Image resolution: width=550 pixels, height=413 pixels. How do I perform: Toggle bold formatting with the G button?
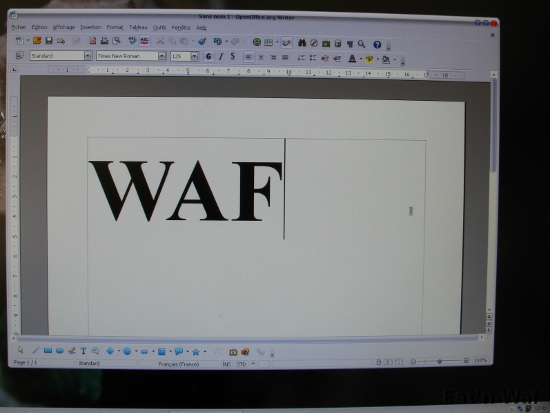(209, 56)
